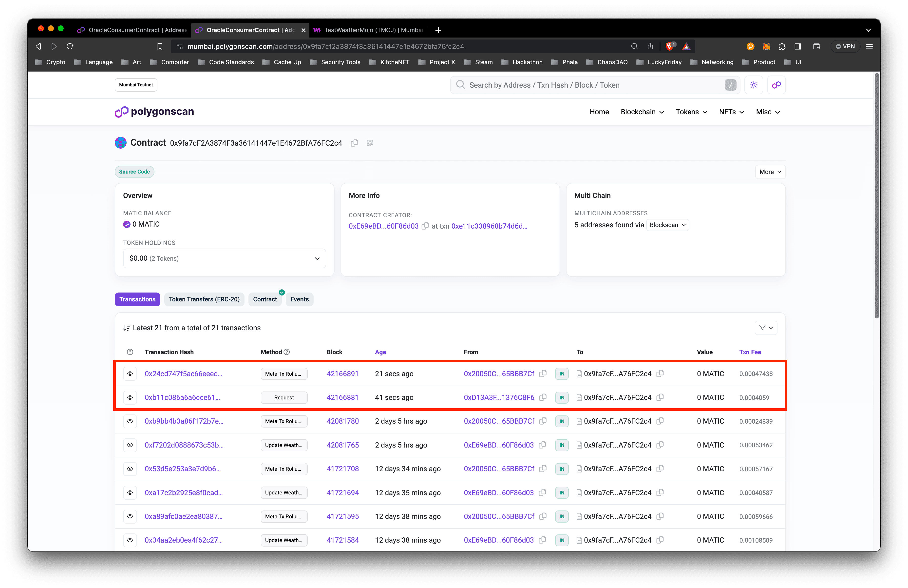Open the Blockscan multichain dropdown
The width and height of the screenshot is (908, 588).
click(x=667, y=225)
